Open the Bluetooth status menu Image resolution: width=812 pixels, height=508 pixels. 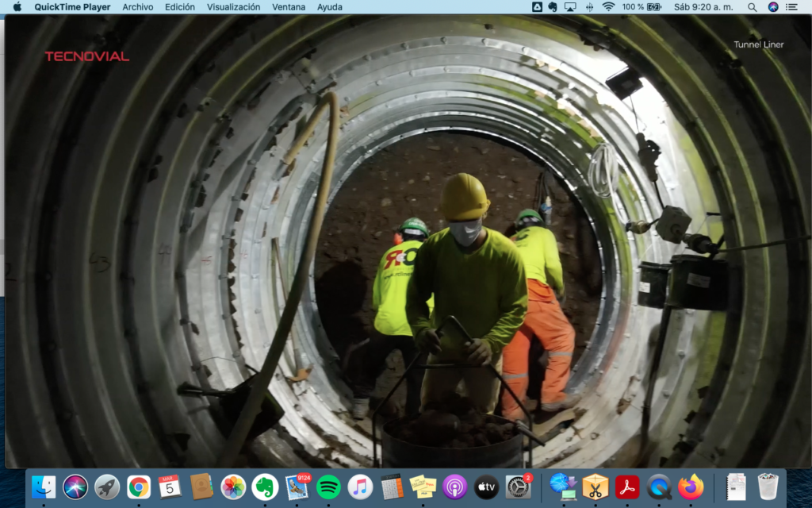[589, 6]
